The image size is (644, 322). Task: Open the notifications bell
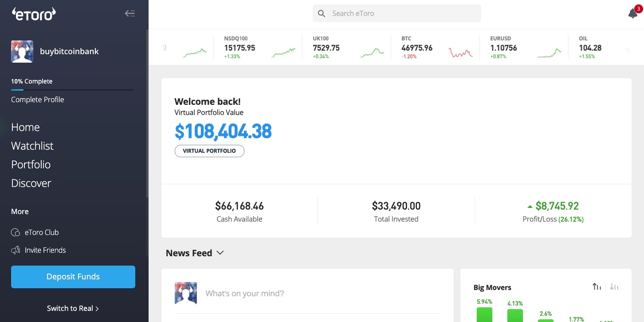(x=633, y=13)
